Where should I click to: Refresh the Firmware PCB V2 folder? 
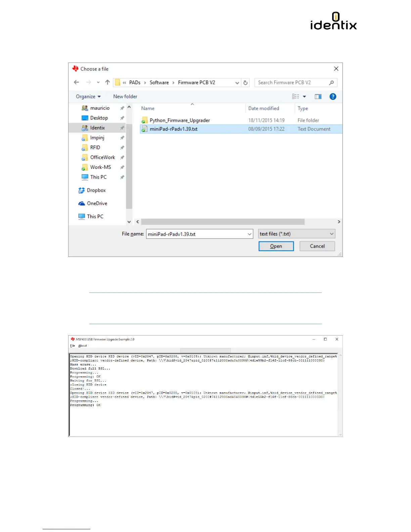(245, 83)
